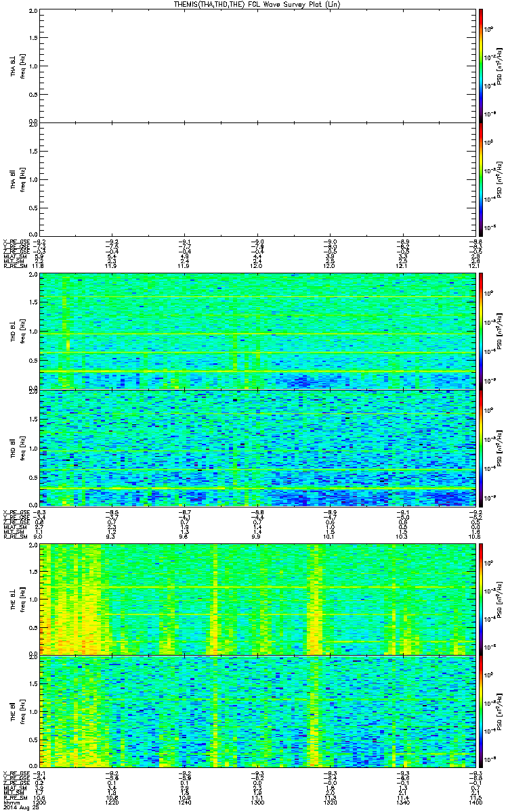Click the '2.0' frequency tick on THA B-perpendicular axis
The width and height of the screenshot is (508, 812).
tap(33, 12)
